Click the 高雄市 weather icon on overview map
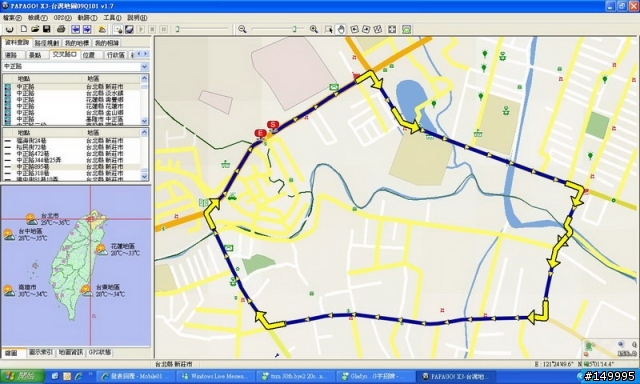Screen dimensions: 640x384 point(9,291)
